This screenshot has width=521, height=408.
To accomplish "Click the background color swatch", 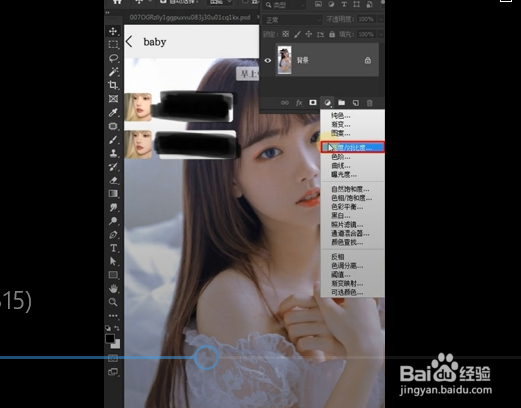I will tap(116, 344).
